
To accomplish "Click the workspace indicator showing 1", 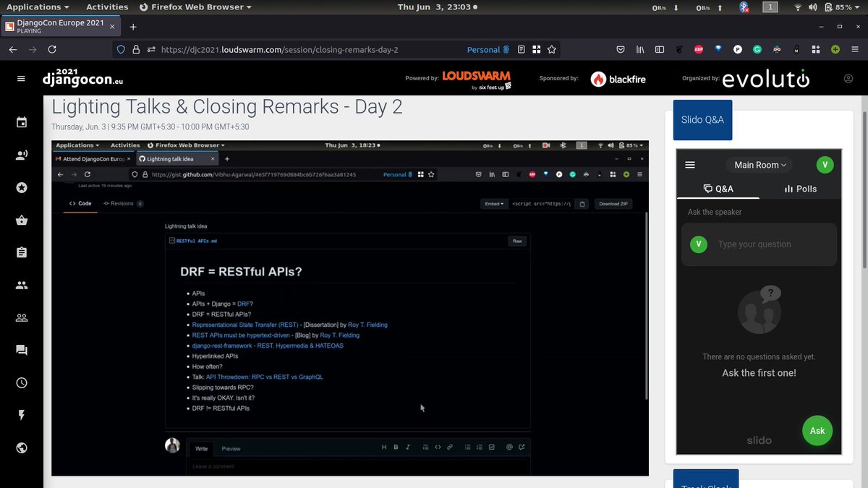I will point(771,7).
